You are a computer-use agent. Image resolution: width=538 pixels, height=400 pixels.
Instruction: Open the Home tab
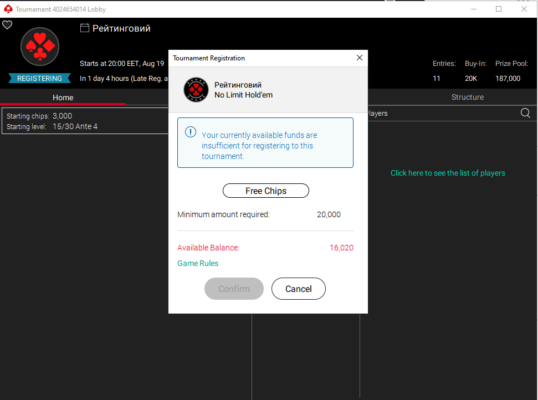pyautogui.click(x=63, y=98)
